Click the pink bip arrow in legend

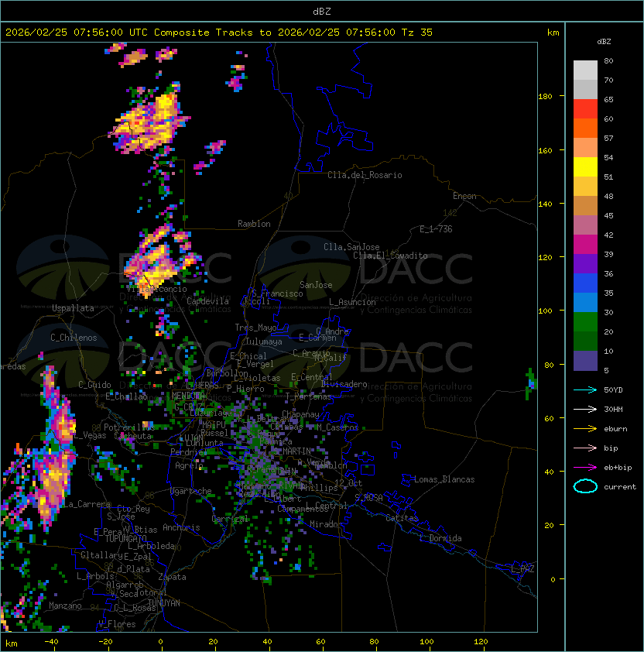(585, 448)
